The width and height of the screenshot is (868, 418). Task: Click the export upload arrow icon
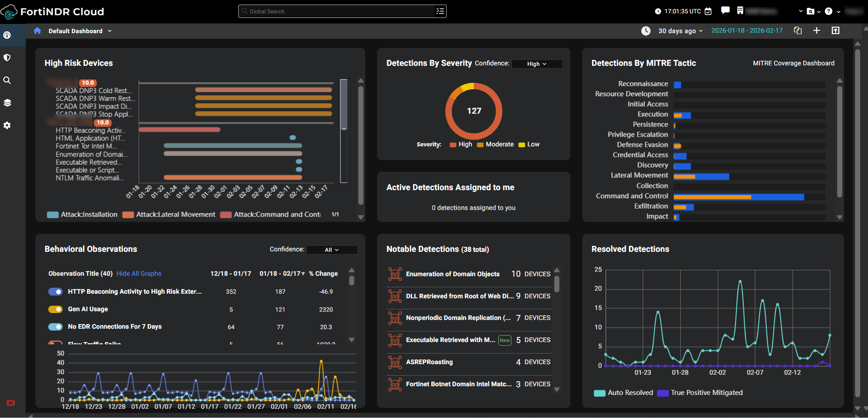coord(835,30)
